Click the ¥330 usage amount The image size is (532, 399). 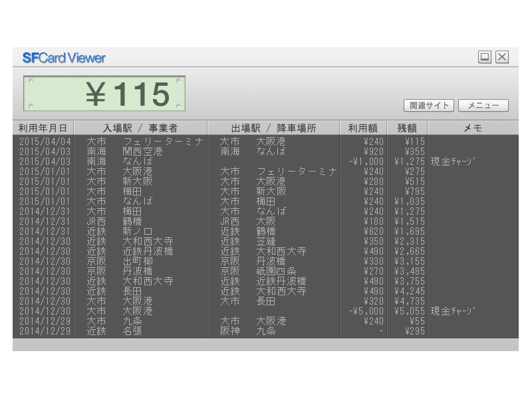coord(374,261)
